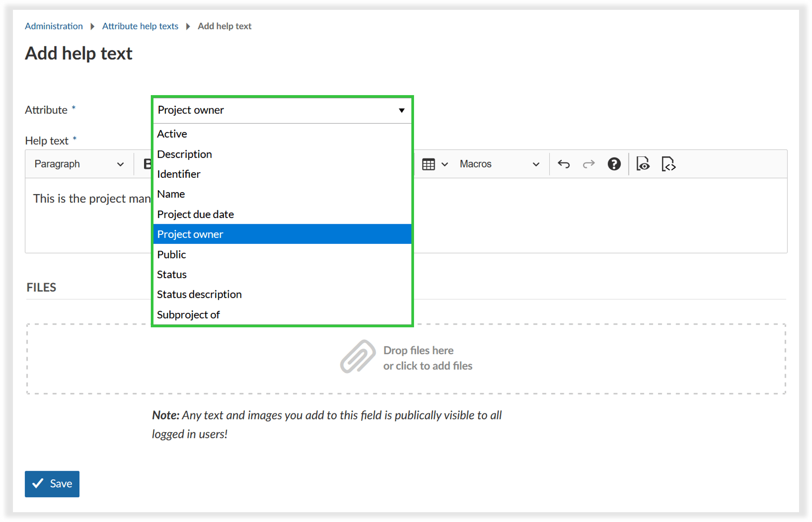Select Project due date option
812x522 pixels.
195,214
